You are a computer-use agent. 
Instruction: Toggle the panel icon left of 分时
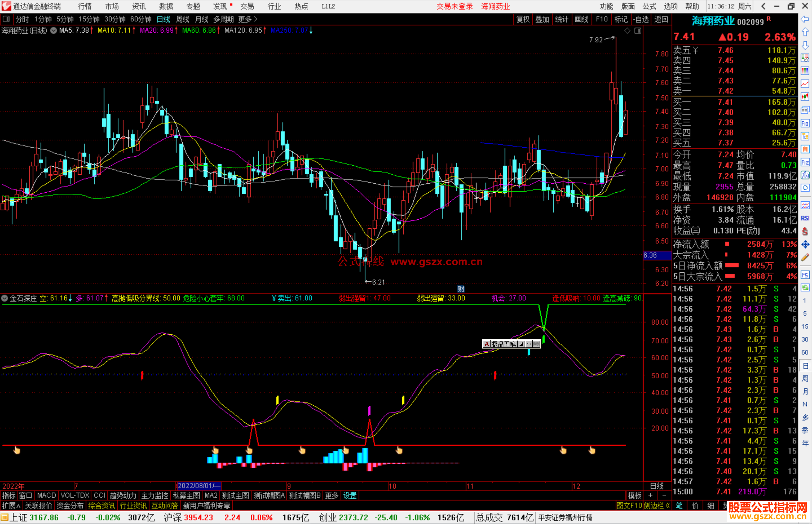click(6, 19)
